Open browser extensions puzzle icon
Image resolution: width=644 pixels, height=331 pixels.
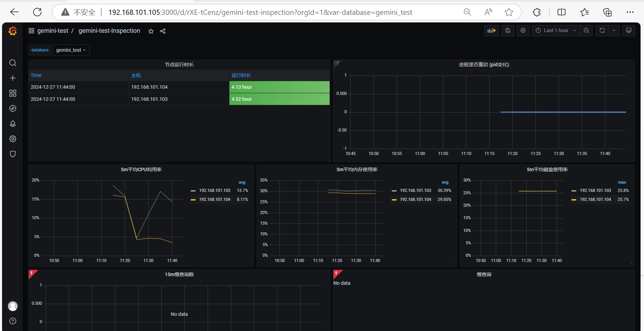[x=537, y=12]
